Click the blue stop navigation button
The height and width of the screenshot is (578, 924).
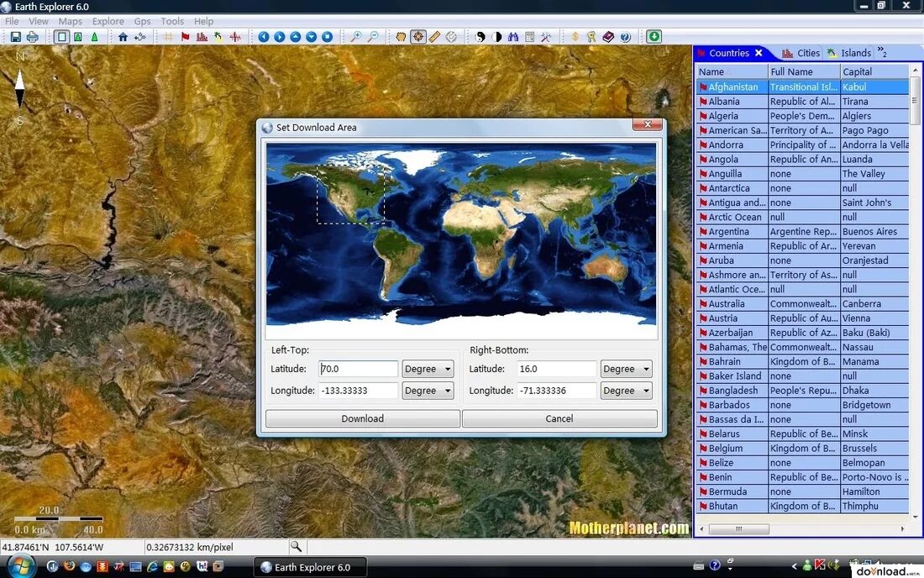(327, 37)
